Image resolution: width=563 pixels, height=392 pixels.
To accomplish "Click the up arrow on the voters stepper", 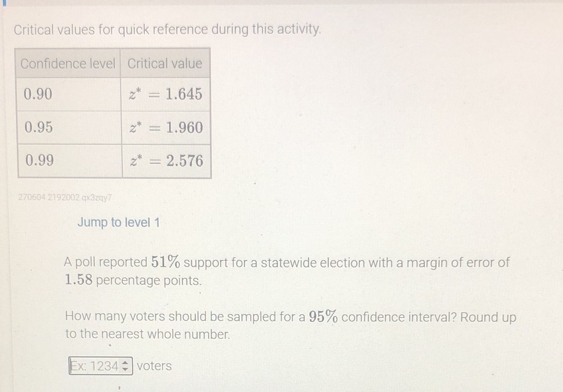I will click(125, 363).
